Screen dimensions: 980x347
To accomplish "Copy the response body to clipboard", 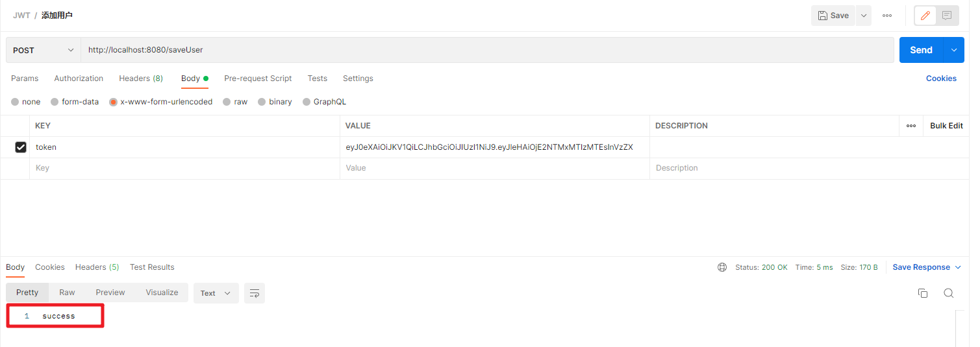I will tap(922, 293).
